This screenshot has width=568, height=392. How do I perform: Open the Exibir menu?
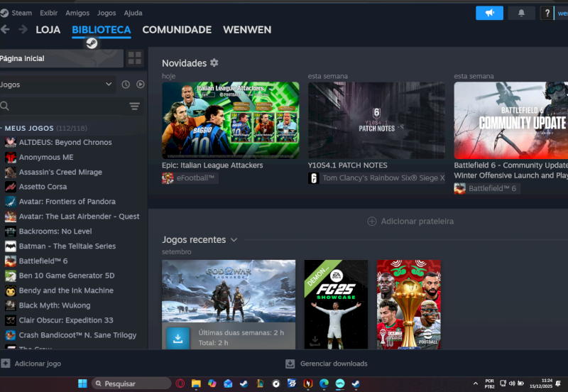pos(48,13)
